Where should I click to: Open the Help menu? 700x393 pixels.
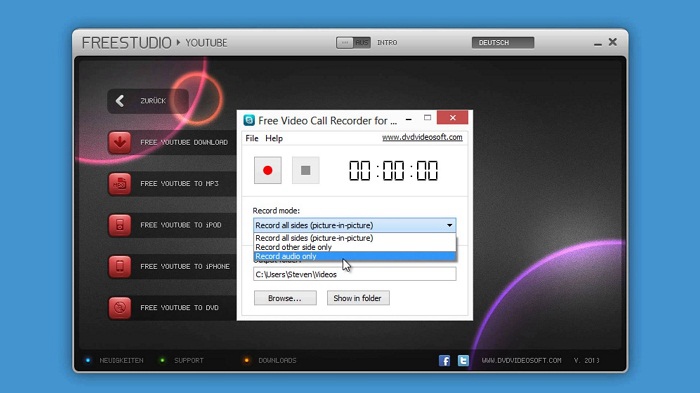click(274, 138)
